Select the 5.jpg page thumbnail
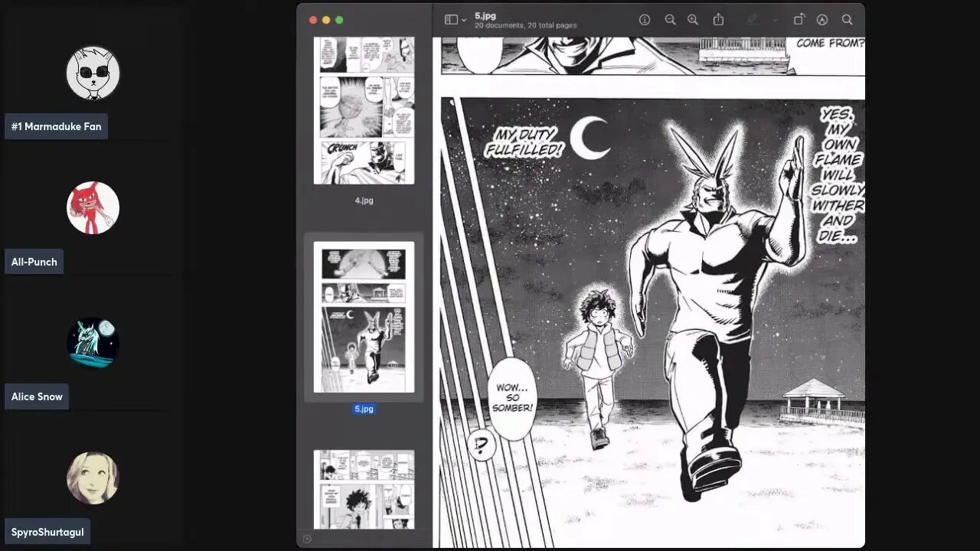The width and height of the screenshot is (980, 551). [x=364, y=317]
